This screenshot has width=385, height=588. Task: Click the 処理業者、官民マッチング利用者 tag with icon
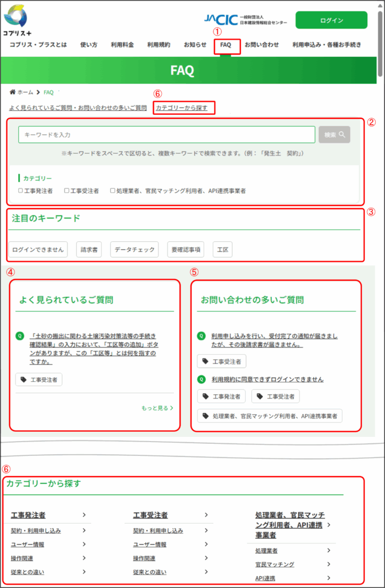(x=270, y=415)
